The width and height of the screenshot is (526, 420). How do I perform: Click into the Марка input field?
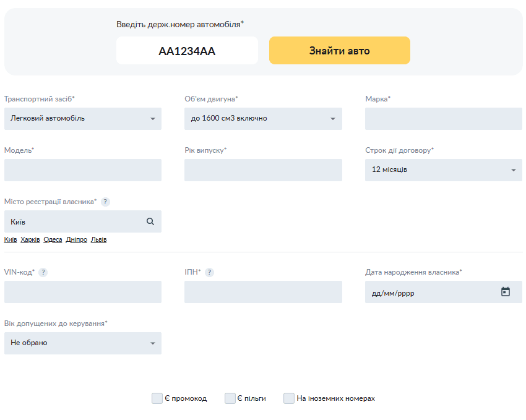[x=443, y=119]
